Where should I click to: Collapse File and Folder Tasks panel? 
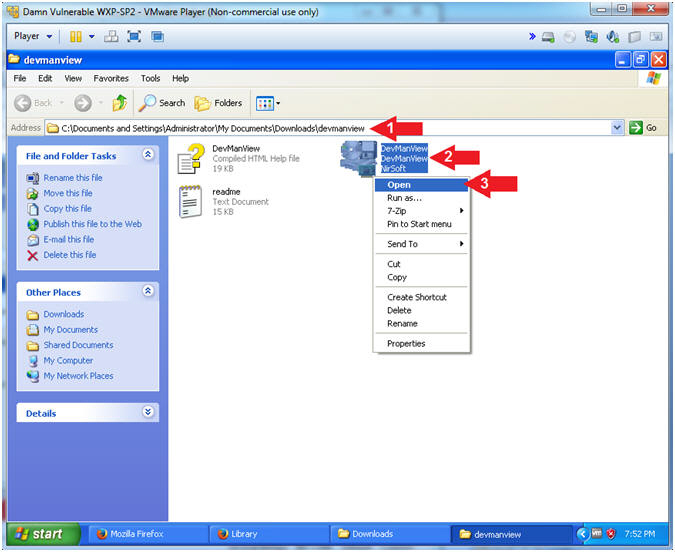(148, 155)
